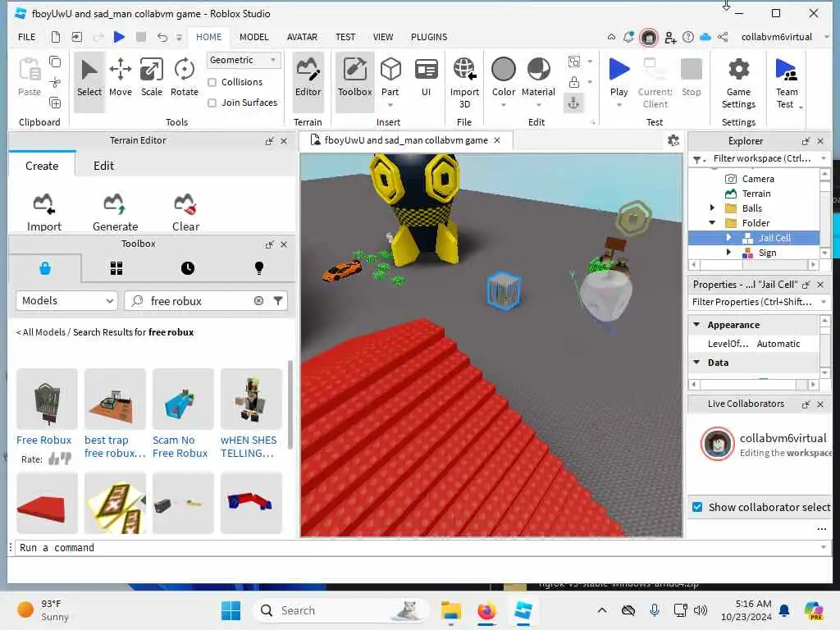Switch to the MODEL ribbon tab
Image resolution: width=840 pixels, height=630 pixels.
coord(254,37)
